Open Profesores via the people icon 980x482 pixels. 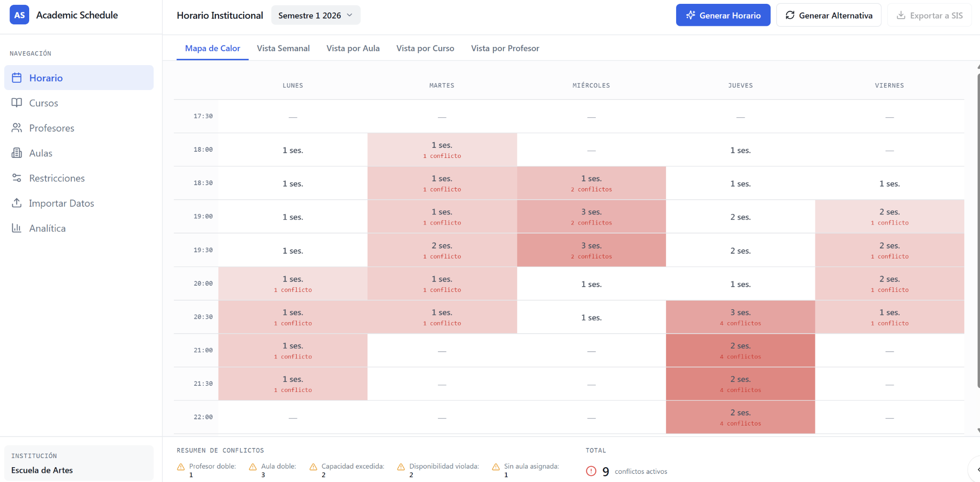click(17, 128)
